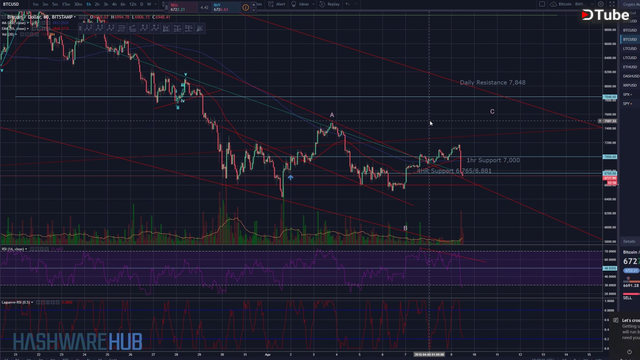Select wave label 'A' on chart
Viewport: 640px width, 360px height.
[x=332, y=115]
